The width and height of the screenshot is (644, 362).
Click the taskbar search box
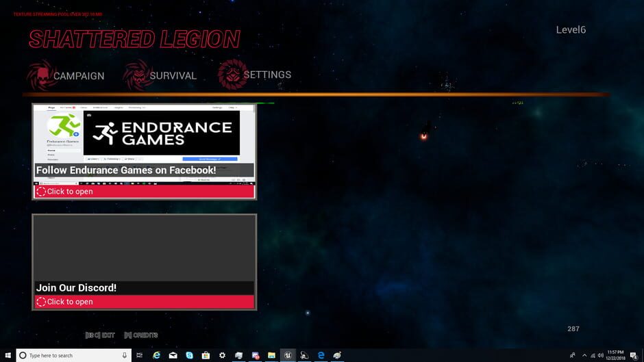(x=74, y=355)
